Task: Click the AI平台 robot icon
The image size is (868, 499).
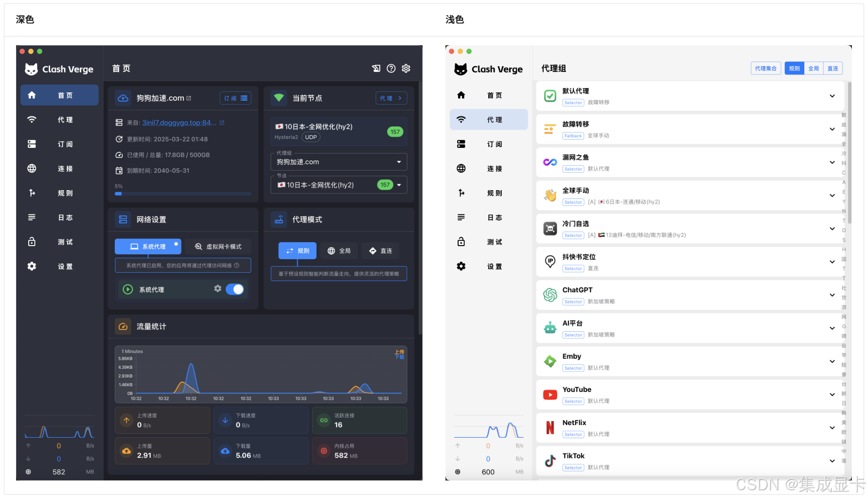Action: 550,328
